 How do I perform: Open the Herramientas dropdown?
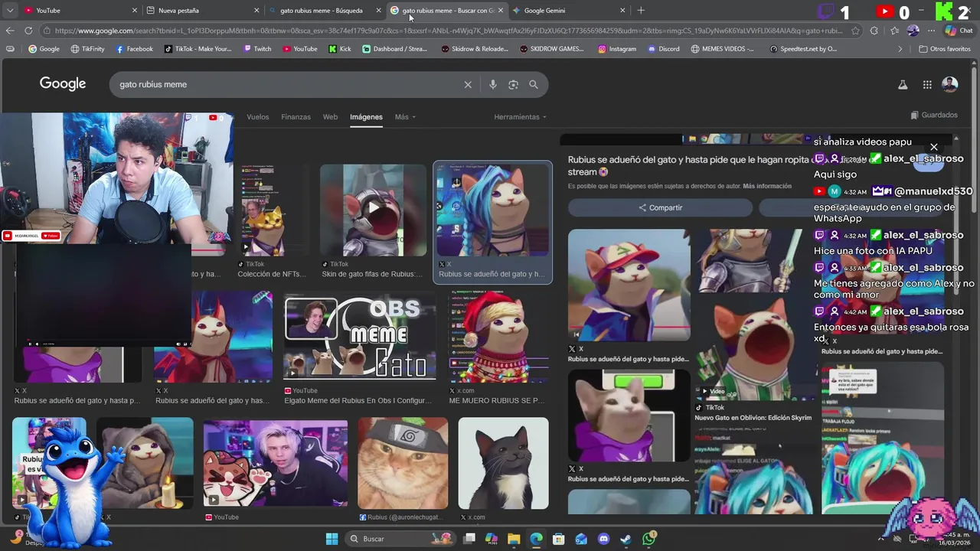[x=521, y=117]
